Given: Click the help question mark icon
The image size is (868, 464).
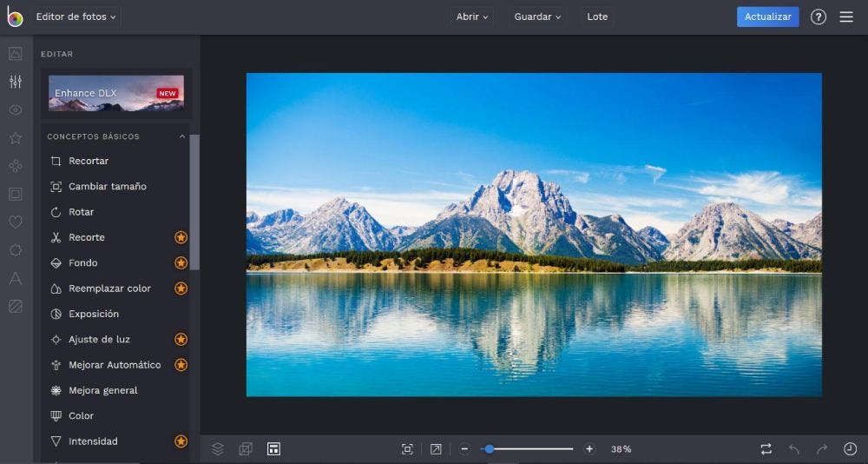Looking at the screenshot, I should tap(819, 17).
